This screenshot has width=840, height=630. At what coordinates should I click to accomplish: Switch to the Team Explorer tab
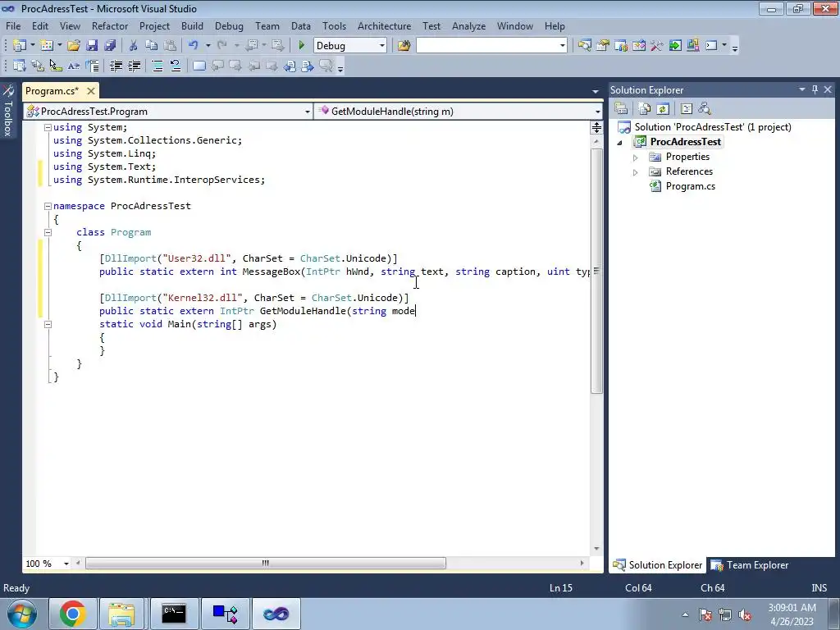pyautogui.click(x=750, y=565)
